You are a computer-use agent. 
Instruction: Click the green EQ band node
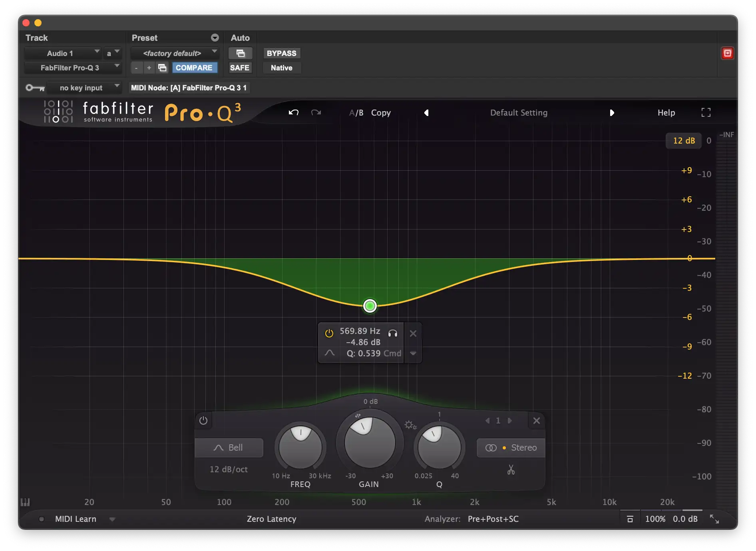(370, 306)
